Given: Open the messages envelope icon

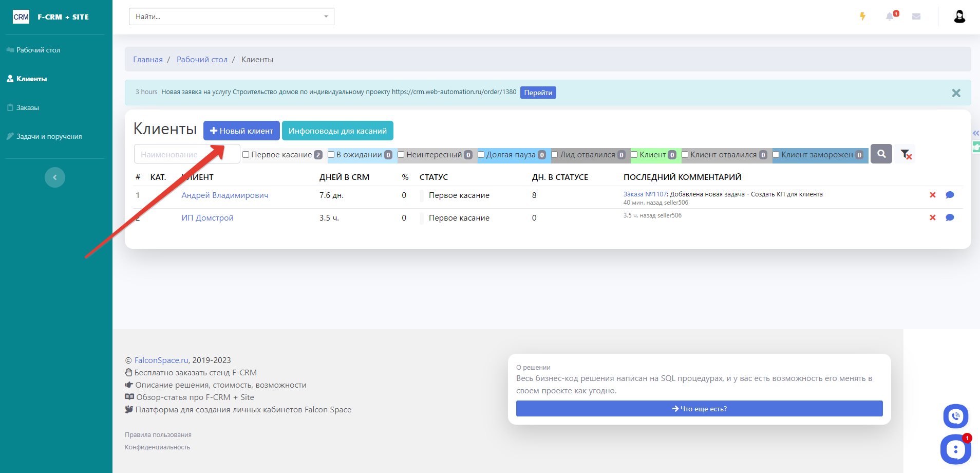Looking at the screenshot, I should click(916, 16).
